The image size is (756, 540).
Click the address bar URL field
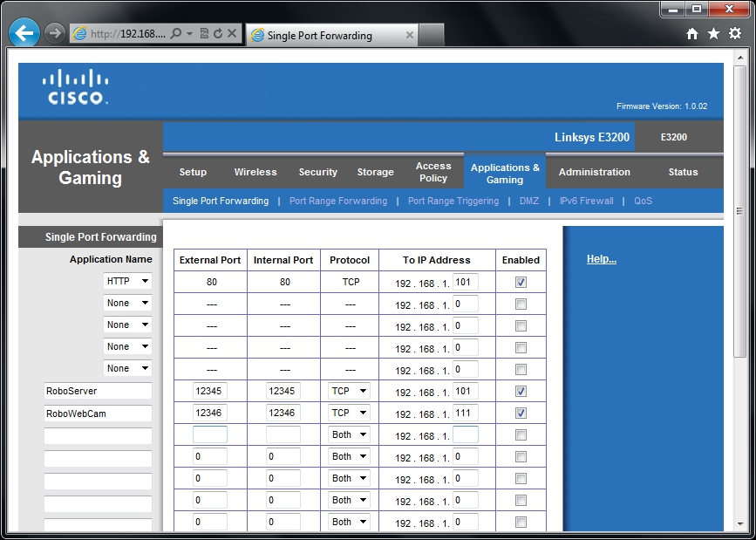[128, 33]
